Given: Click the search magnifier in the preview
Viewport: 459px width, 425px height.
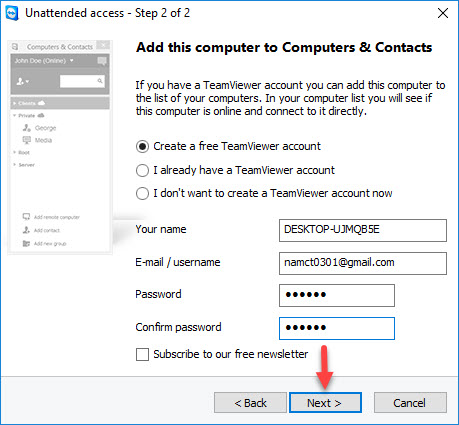Looking at the screenshot, I should tap(100, 81).
